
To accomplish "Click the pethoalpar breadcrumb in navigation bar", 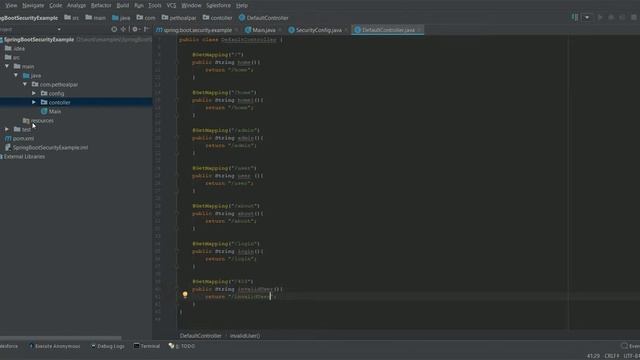I will 179,18.
